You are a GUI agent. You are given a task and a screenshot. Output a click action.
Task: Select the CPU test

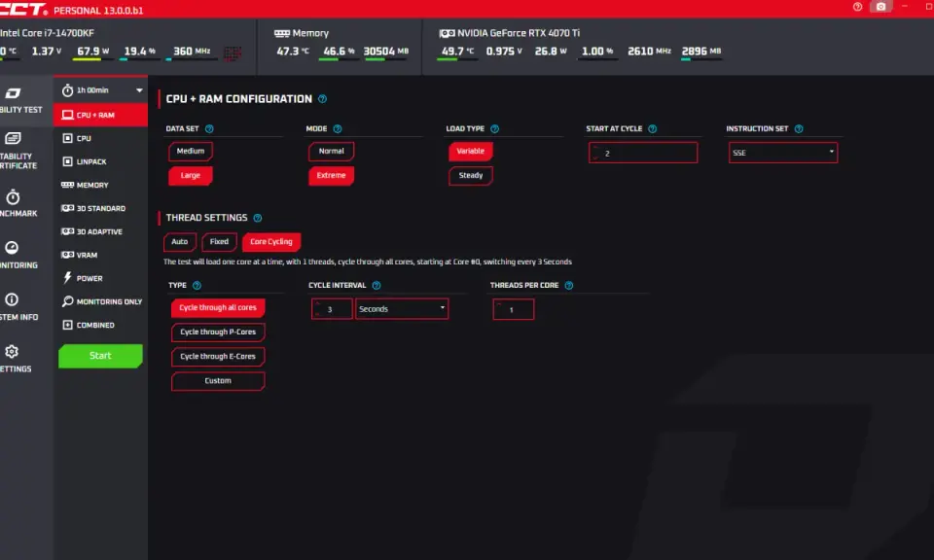click(100, 138)
